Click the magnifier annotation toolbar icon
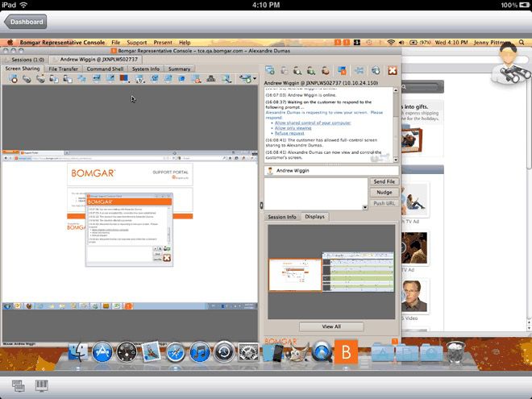 tap(227, 79)
